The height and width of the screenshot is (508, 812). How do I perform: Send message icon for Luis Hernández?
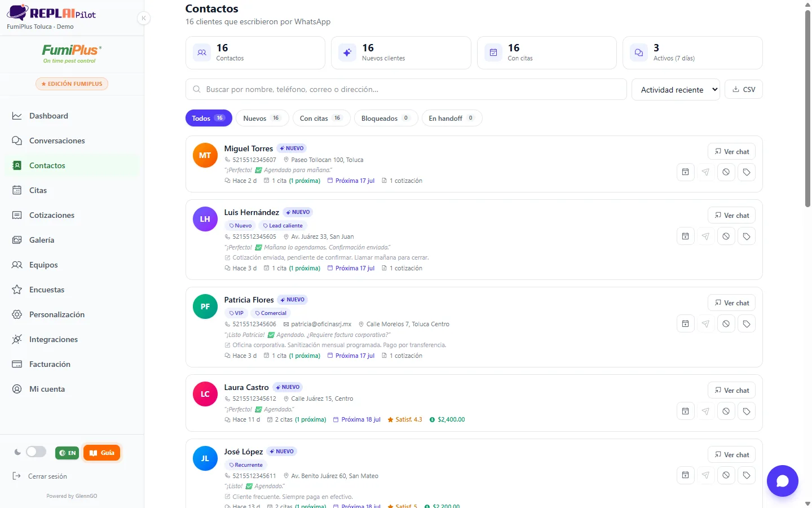[705, 237]
